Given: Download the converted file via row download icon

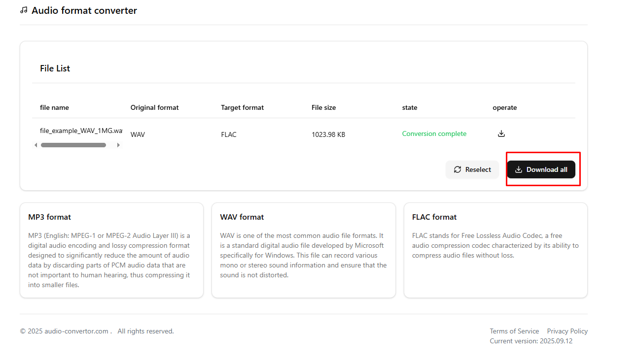Looking at the screenshot, I should tap(501, 133).
